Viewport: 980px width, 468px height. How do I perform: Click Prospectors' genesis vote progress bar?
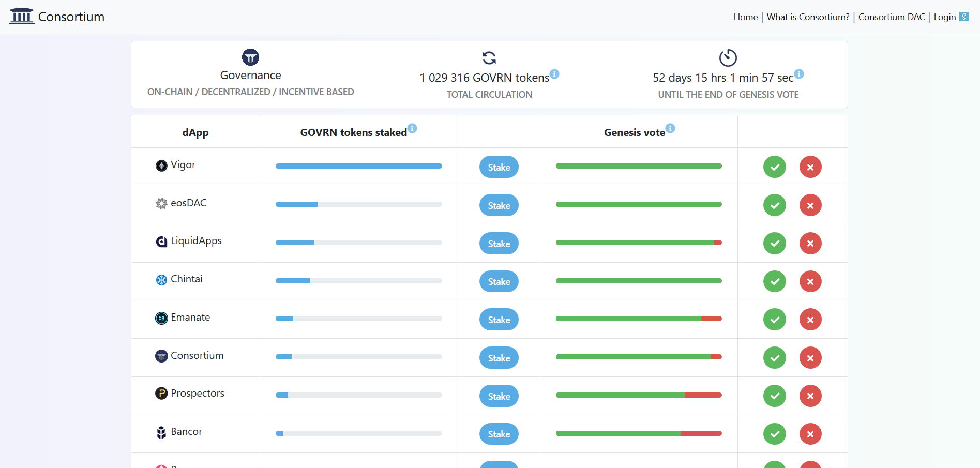click(x=639, y=395)
